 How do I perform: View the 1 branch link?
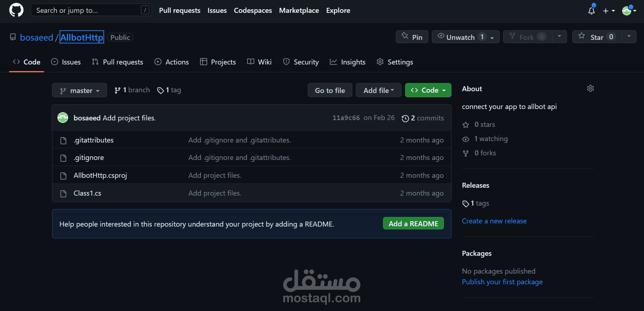(x=132, y=90)
